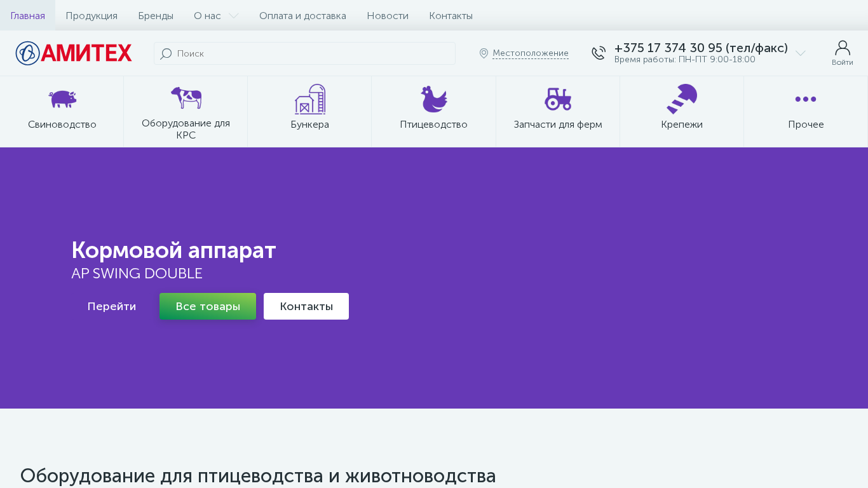Image resolution: width=868 pixels, height=488 pixels.
Task: Click the location pin icon
Action: pyautogui.click(x=484, y=53)
